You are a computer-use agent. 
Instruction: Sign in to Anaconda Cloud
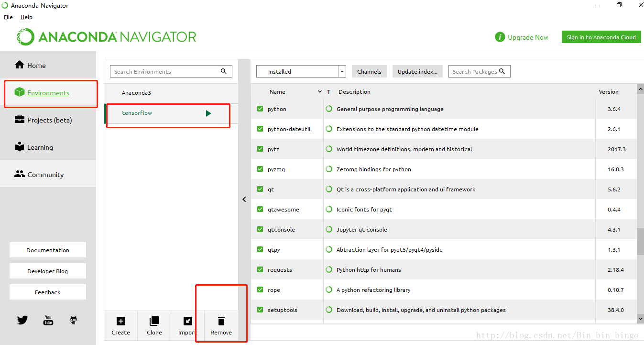pos(601,37)
